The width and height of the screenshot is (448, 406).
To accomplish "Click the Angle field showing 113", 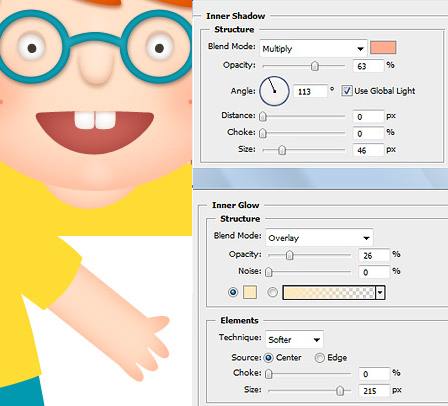I will tap(310, 91).
